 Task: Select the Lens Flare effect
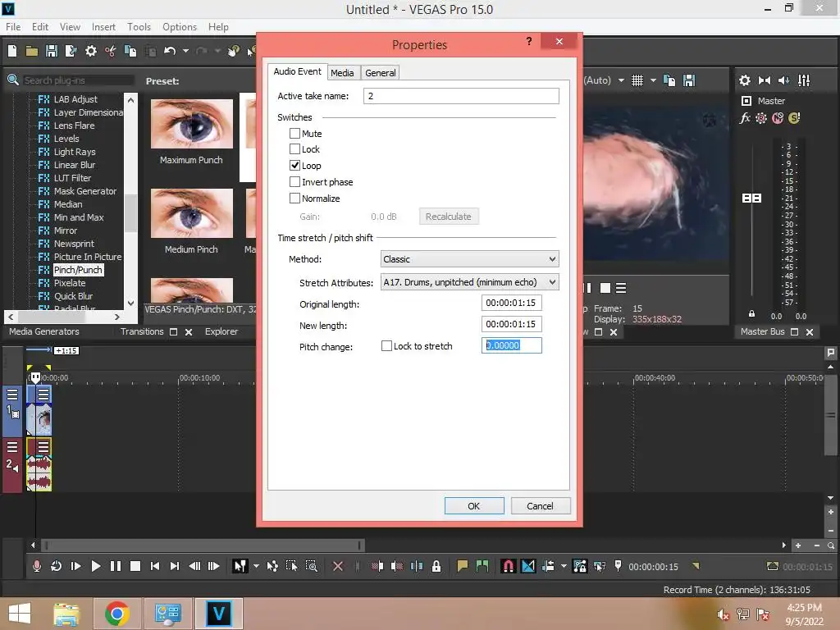74,126
